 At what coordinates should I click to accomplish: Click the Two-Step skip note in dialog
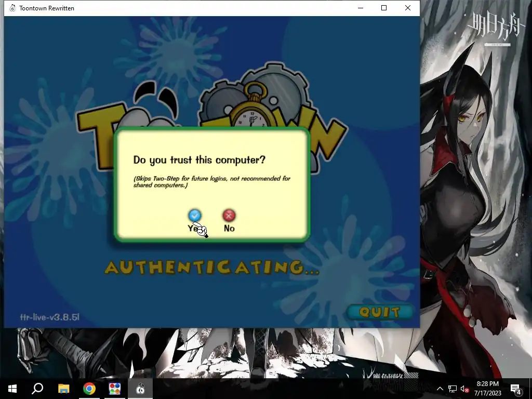tap(212, 181)
